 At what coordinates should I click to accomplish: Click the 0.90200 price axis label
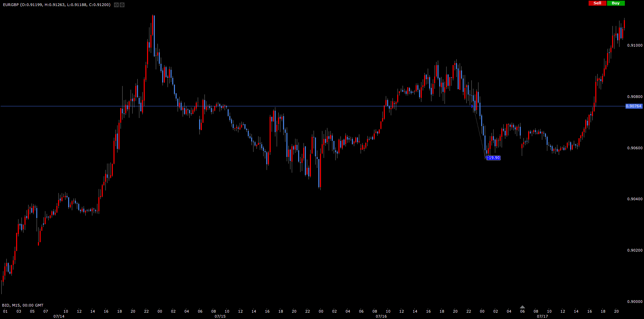tap(635, 250)
